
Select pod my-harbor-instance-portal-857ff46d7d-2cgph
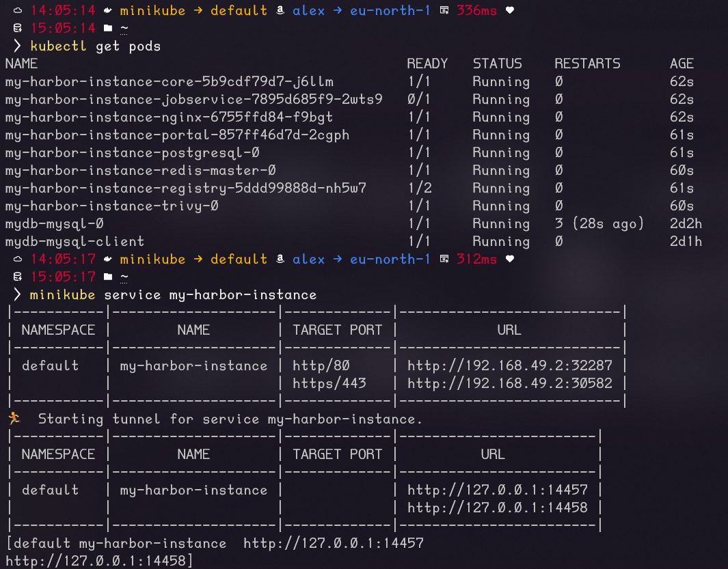click(177, 135)
